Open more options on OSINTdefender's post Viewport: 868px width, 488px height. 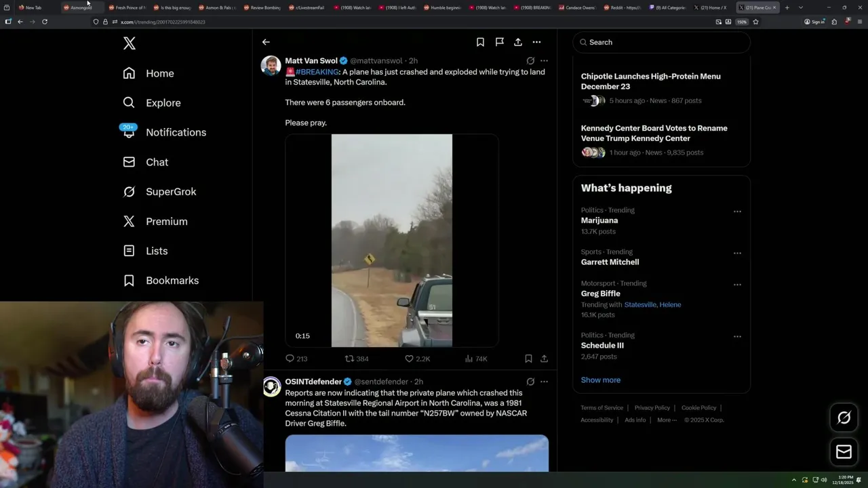(544, 382)
